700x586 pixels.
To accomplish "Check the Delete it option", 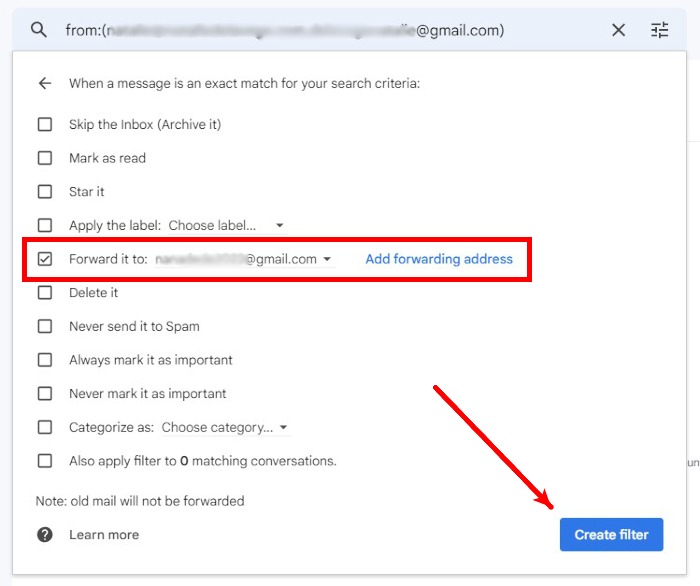I will pos(45,292).
